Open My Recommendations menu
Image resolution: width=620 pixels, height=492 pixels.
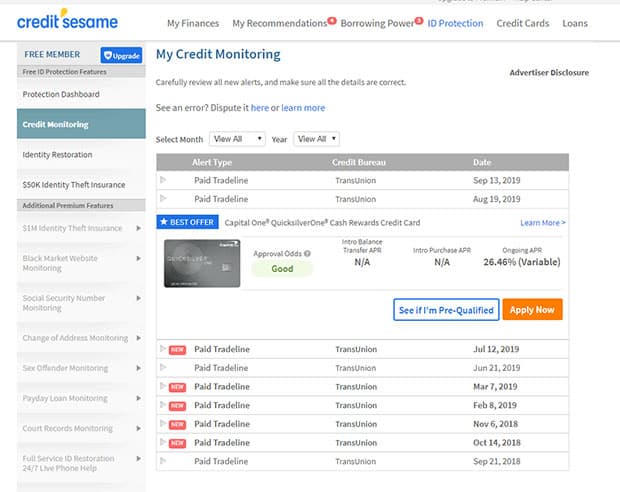[280, 23]
